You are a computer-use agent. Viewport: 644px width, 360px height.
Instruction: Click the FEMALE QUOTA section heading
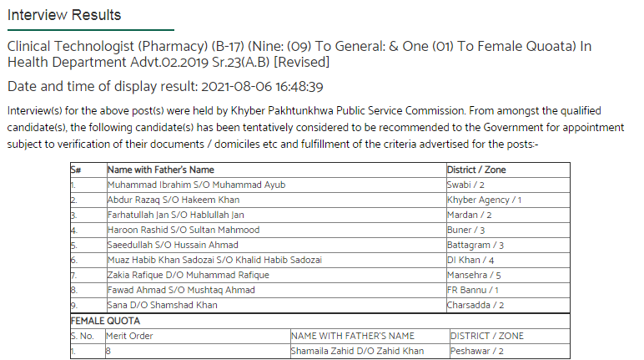click(105, 321)
